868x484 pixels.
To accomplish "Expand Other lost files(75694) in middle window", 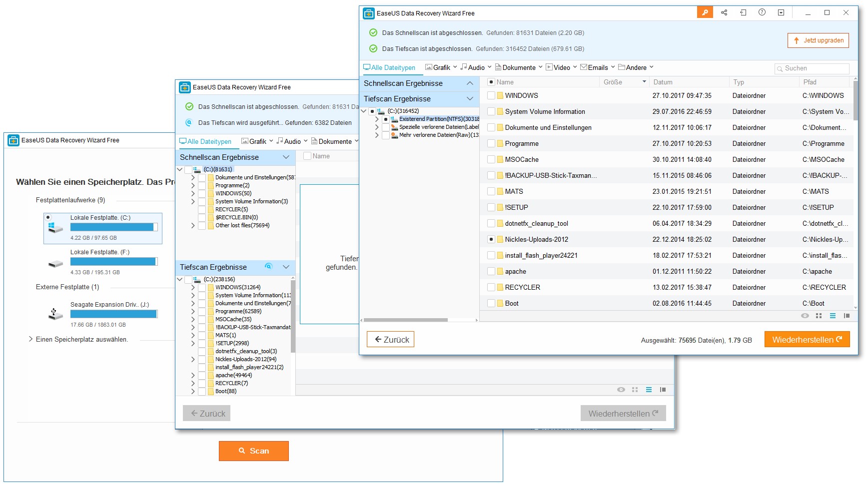I will [193, 225].
